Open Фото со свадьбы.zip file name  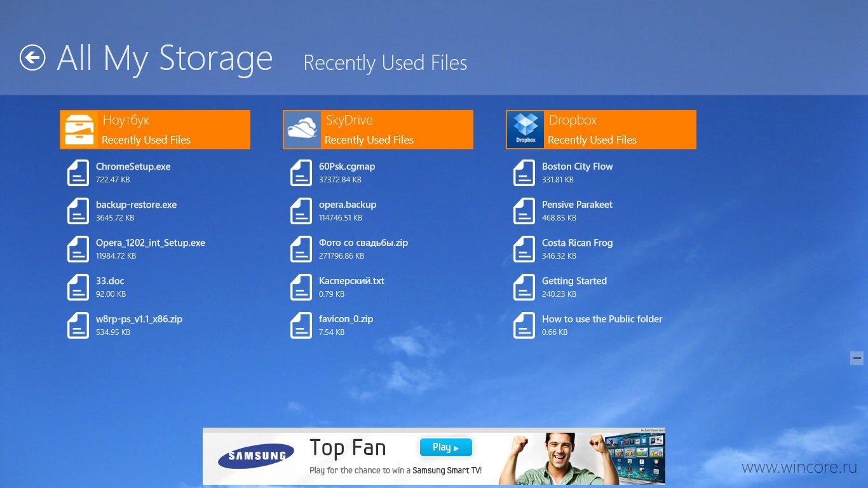[x=363, y=243]
